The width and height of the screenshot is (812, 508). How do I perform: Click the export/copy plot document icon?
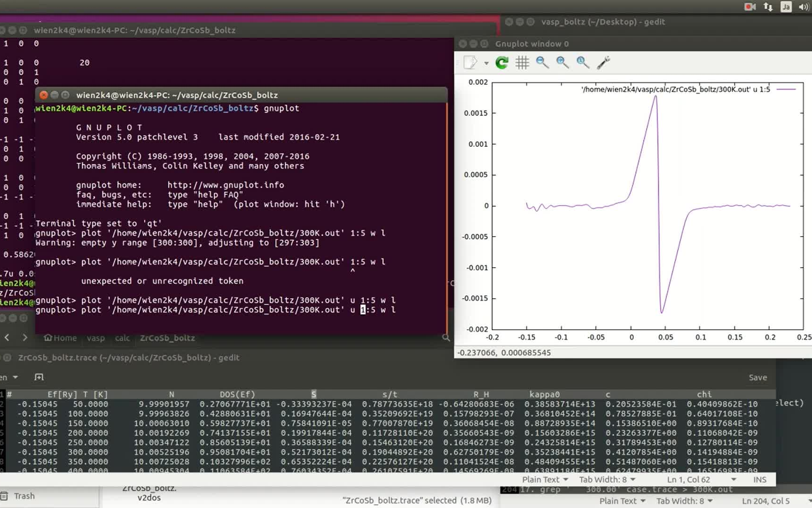[x=470, y=63]
